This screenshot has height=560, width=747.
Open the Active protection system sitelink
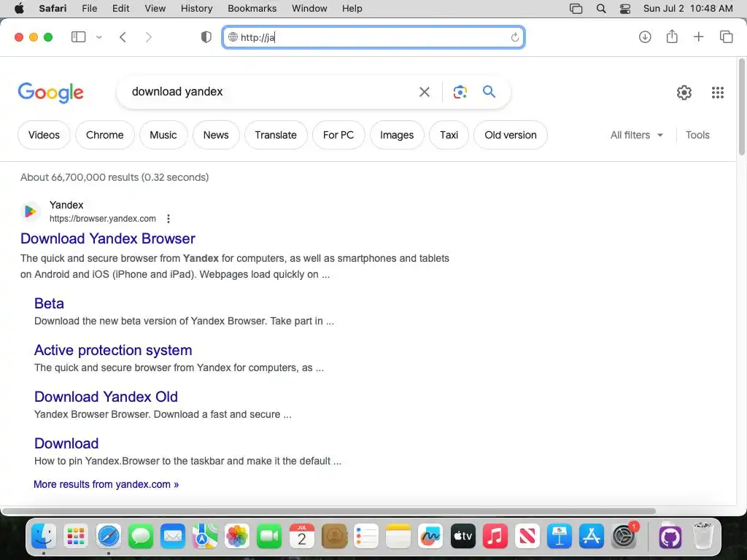113,350
